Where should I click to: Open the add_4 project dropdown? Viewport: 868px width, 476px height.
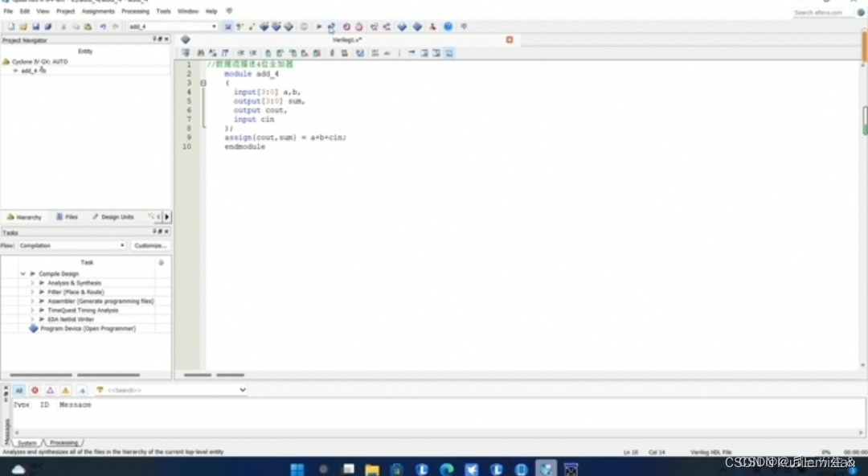[214, 27]
